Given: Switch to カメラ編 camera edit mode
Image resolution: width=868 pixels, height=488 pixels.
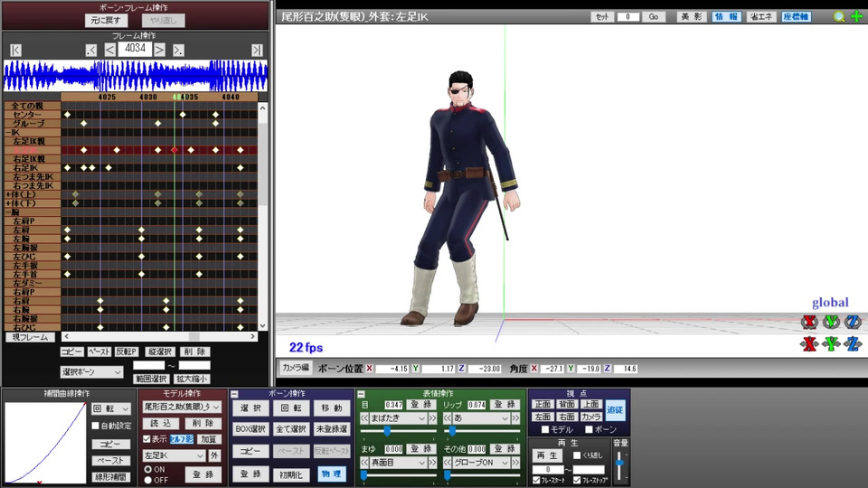Looking at the screenshot, I should (x=296, y=368).
